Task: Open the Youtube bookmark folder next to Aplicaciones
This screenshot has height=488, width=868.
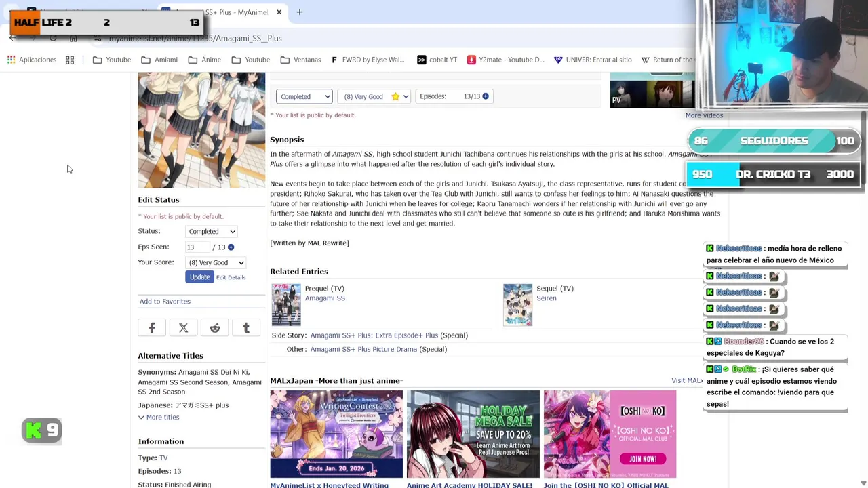Action: coord(112,60)
